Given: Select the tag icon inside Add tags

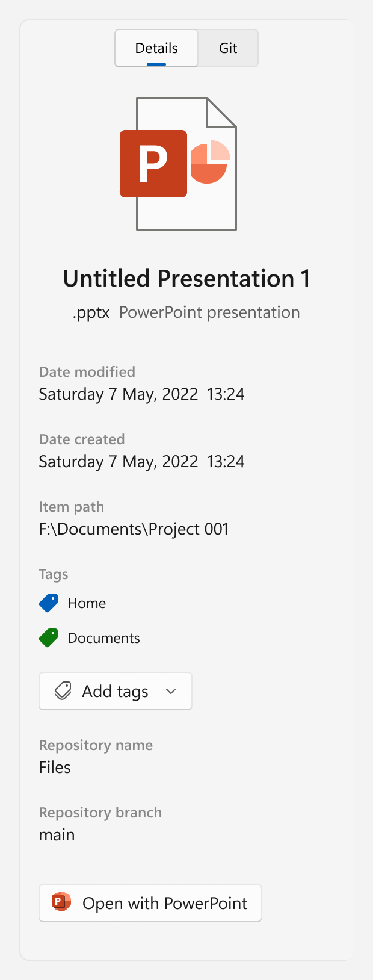Looking at the screenshot, I should click(x=62, y=690).
